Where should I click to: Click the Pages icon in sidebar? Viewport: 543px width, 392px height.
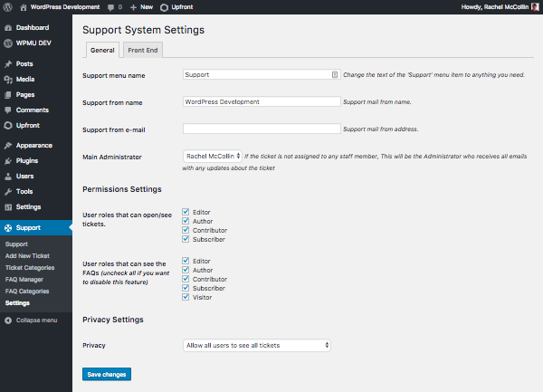[x=8, y=95]
